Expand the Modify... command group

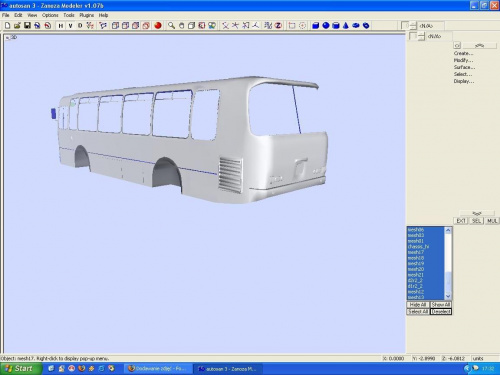coord(463,60)
